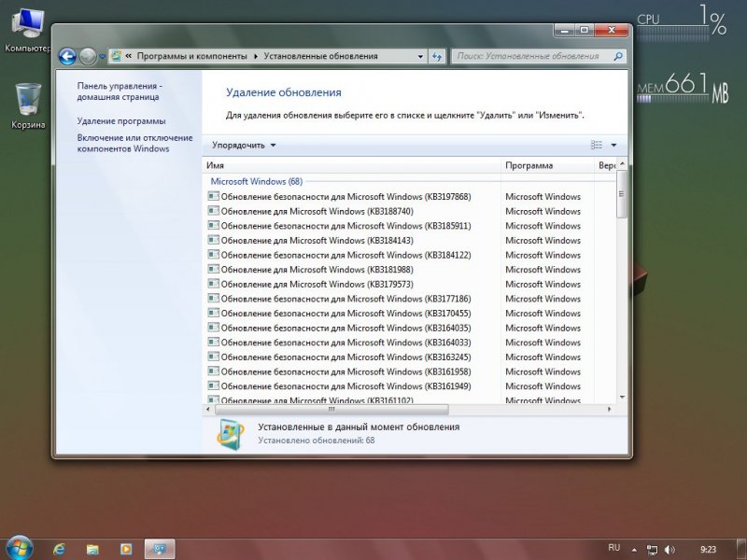Viewport: 747px width, 560px height.
Task: Open the 'Упорядочить' menu
Action: (x=244, y=146)
